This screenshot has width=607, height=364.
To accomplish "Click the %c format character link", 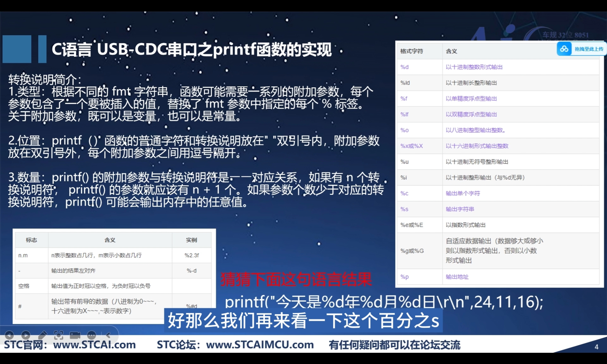I will (404, 193).
